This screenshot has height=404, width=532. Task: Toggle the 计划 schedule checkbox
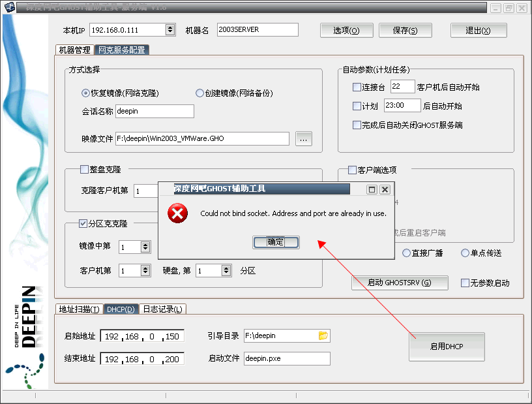357,106
